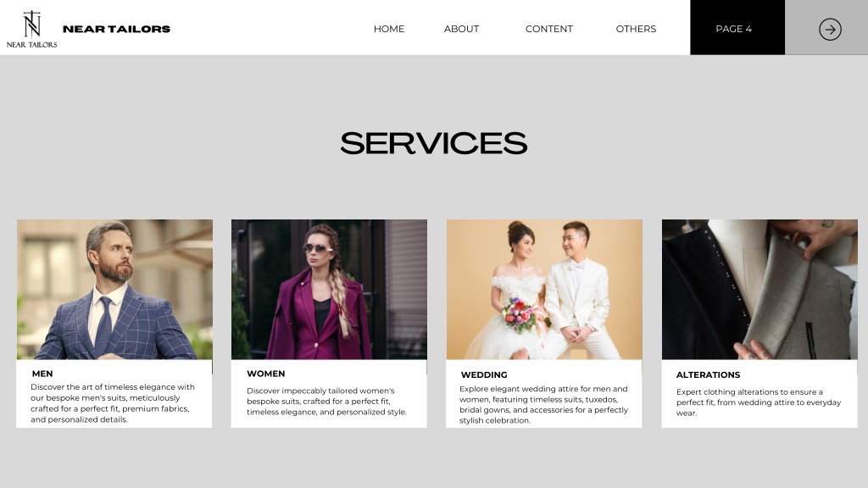
Task: Open the wedding couple photo
Action: pos(544,290)
